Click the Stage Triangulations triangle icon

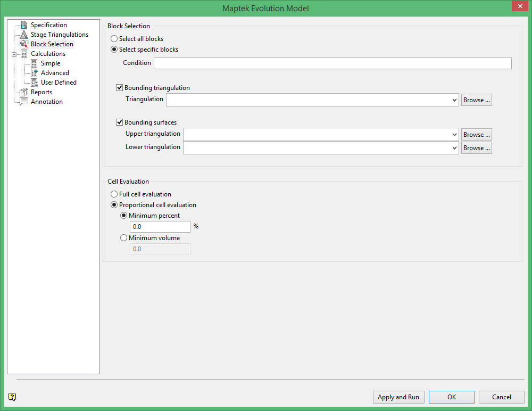(23, 35)
